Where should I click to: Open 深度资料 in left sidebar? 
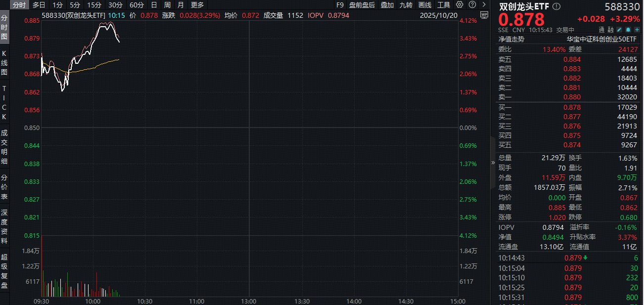click(4, 226)
